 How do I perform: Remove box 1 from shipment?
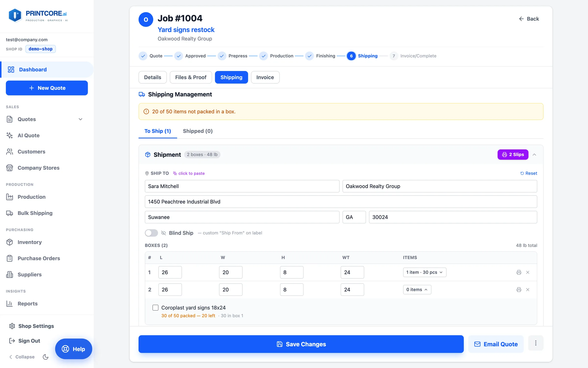pos(528,272)
